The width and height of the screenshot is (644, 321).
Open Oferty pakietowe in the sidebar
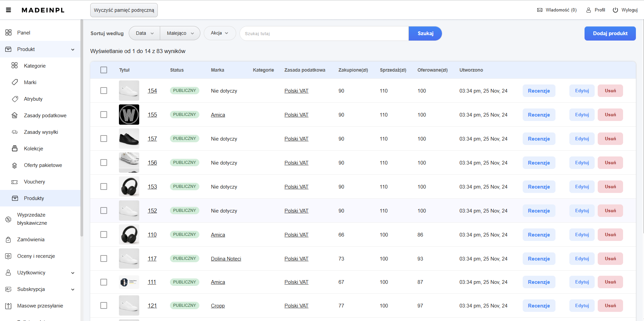[x=43, y=165]
